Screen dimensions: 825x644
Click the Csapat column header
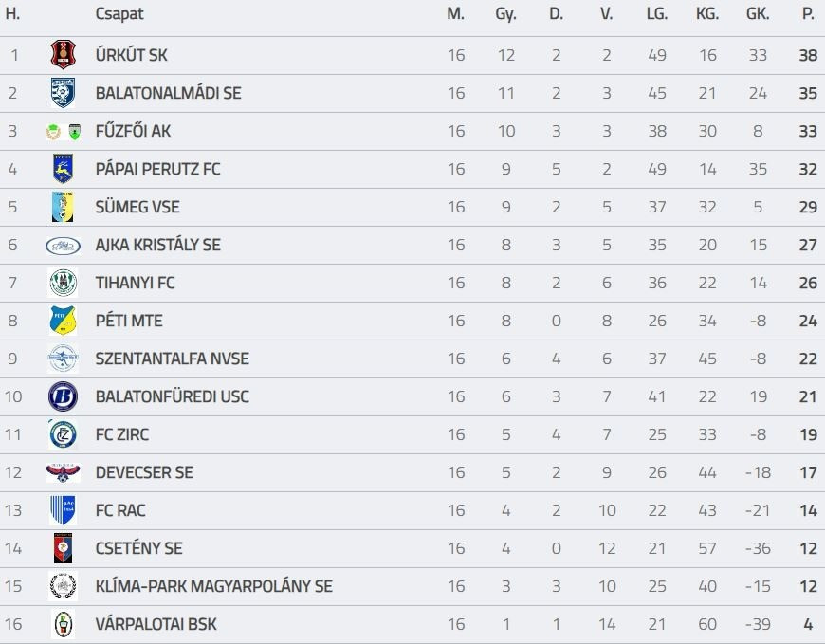(x=119, y=14)
